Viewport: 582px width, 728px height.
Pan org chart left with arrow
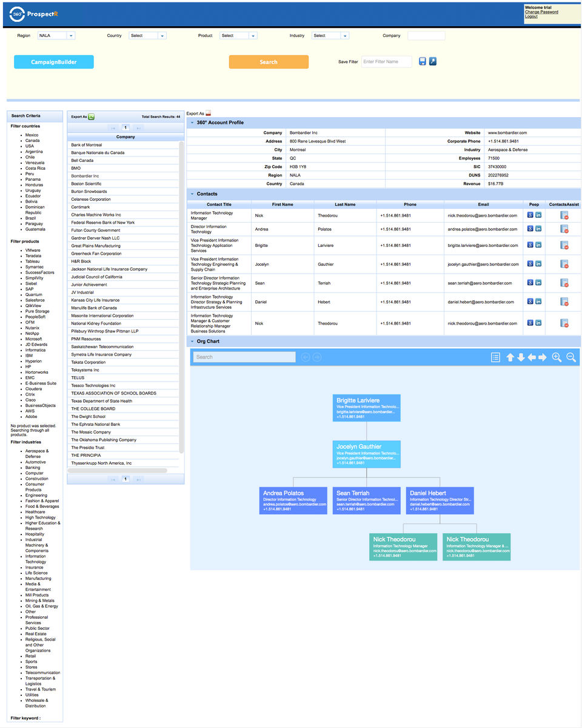pos(532,357)
